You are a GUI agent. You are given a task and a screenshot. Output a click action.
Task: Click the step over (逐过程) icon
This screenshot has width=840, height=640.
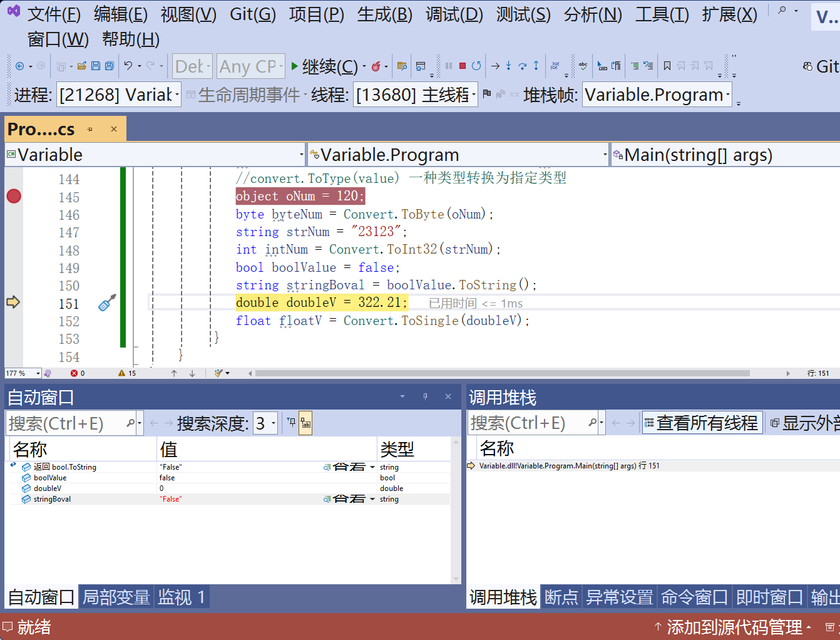tap(521, 65)
